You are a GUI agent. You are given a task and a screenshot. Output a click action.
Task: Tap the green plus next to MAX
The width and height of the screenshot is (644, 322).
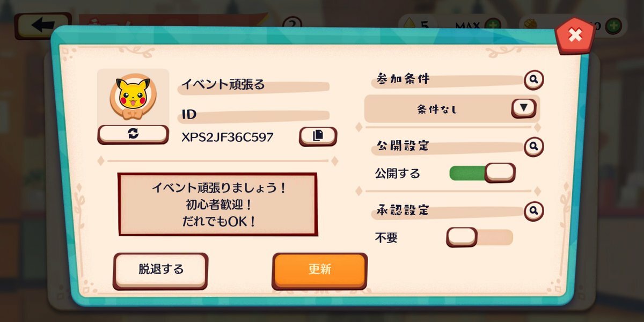[493, 25]
